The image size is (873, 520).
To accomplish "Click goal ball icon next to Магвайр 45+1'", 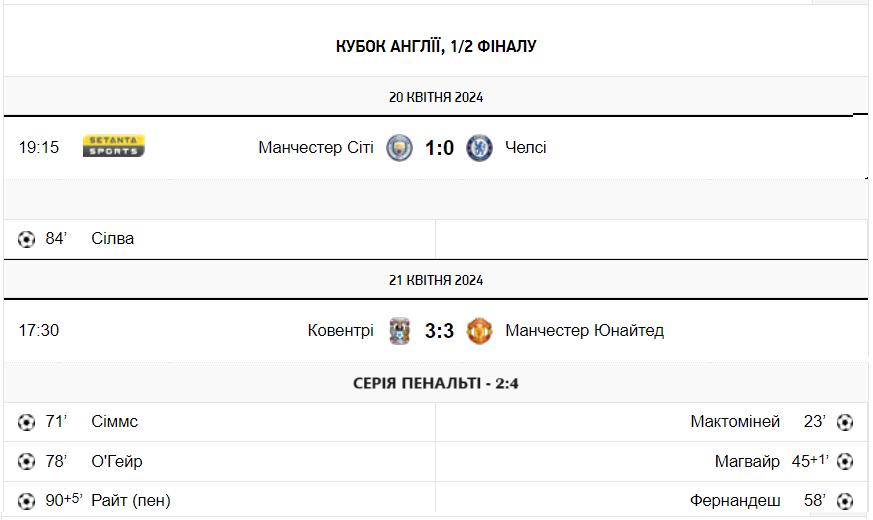I will tap(845, 462).
